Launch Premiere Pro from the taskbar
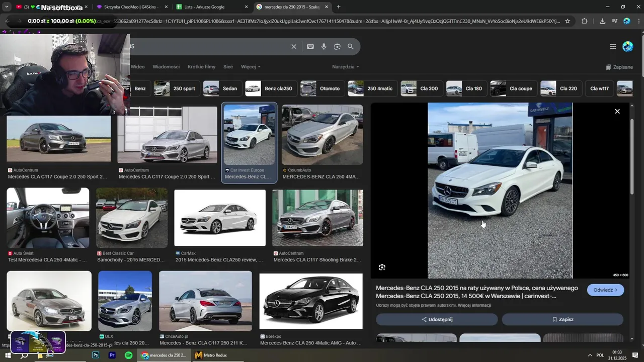 point(112,355)
